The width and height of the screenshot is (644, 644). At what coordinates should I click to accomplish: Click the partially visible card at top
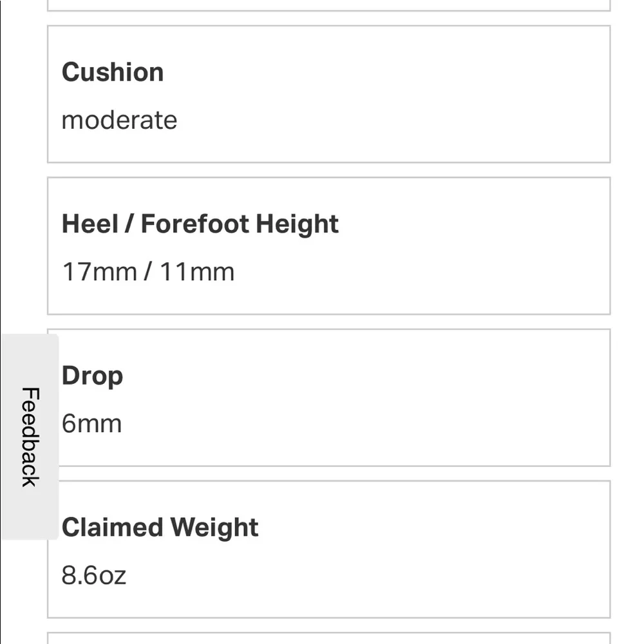point(328,5)
